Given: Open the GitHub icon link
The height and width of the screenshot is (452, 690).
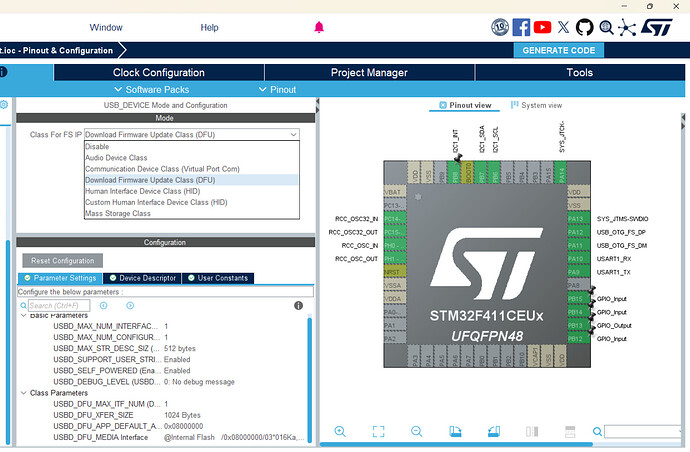Looking at the screenshot, I should click(584, 27).
